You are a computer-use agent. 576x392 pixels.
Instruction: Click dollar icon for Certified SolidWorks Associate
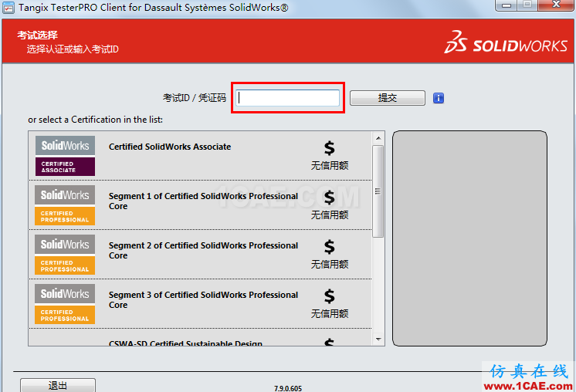click(330, 148)
